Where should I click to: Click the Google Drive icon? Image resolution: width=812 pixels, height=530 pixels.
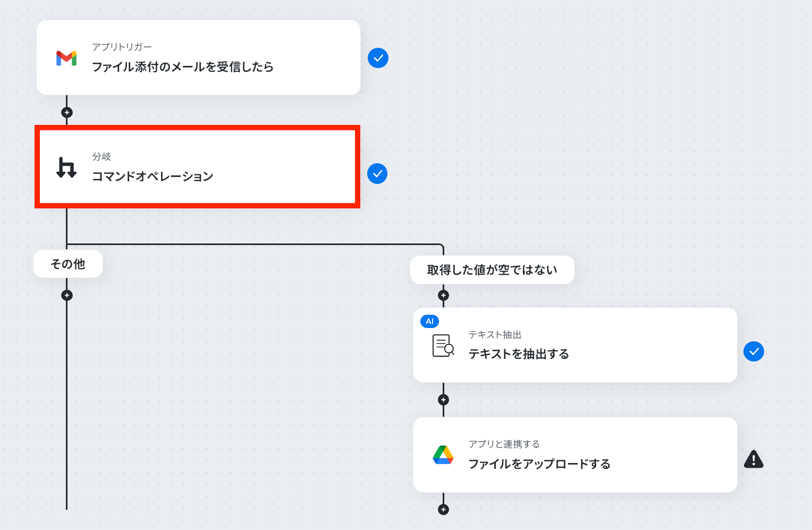(x=443, y=455)
